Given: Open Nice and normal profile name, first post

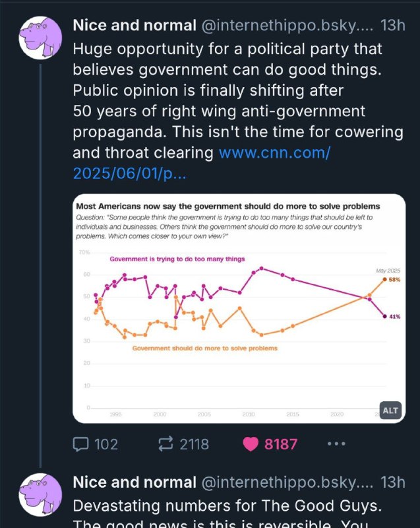Looking at the screenshot, I should pyautogui.click(x=135, y=26).
